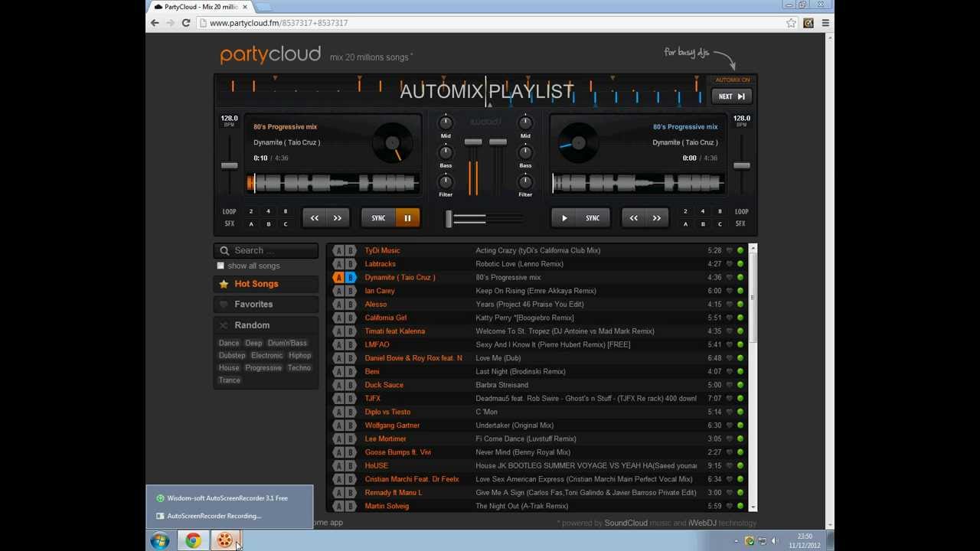Image resolution: width=980 pixels, height=551 pixels.
Task: Load Alesso to deck B
Action: point(351,305)
